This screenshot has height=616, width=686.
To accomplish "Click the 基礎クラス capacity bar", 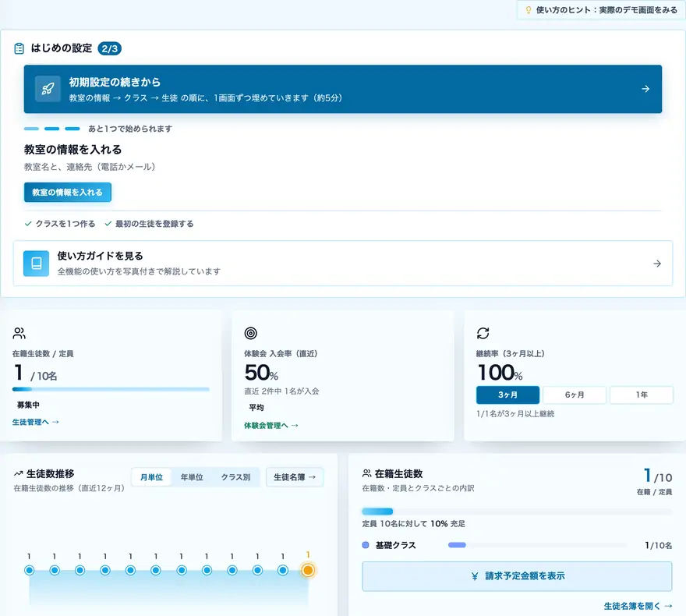I will [x=537, y=545].
